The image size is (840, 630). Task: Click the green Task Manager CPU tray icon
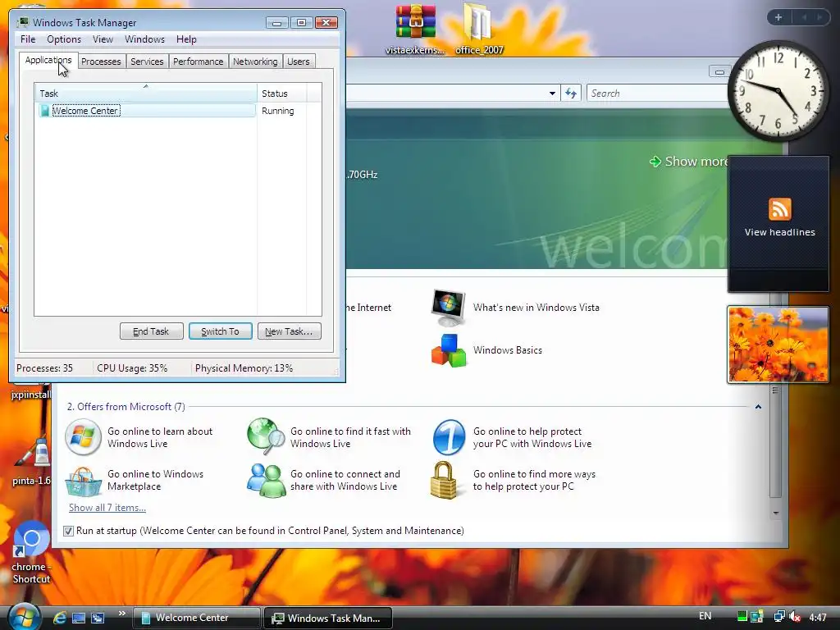pyautogui.click(x=742, y=617)
